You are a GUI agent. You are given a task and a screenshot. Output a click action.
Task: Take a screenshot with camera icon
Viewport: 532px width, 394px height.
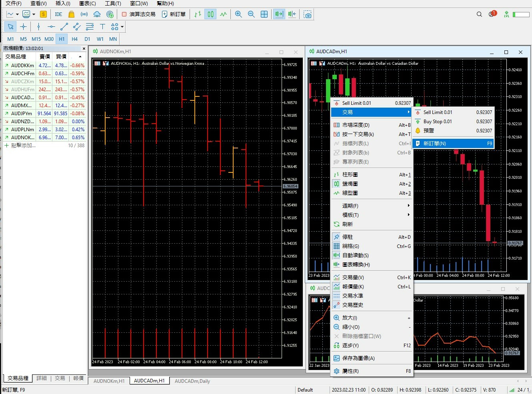coord(308,14)
